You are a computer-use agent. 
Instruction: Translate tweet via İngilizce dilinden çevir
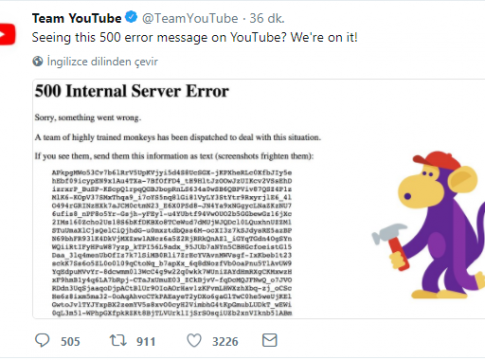click(102, 62)
